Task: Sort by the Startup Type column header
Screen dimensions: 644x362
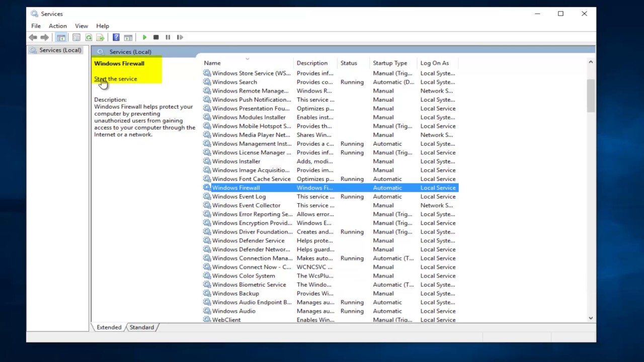Action: (394, 63)
